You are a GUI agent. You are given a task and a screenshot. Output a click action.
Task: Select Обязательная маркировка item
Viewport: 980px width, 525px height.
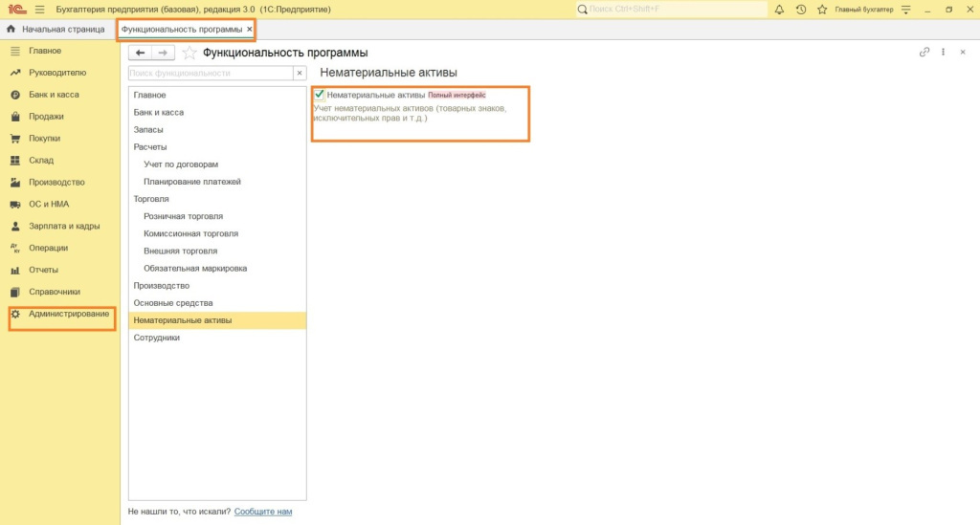[x=217, y=269]
